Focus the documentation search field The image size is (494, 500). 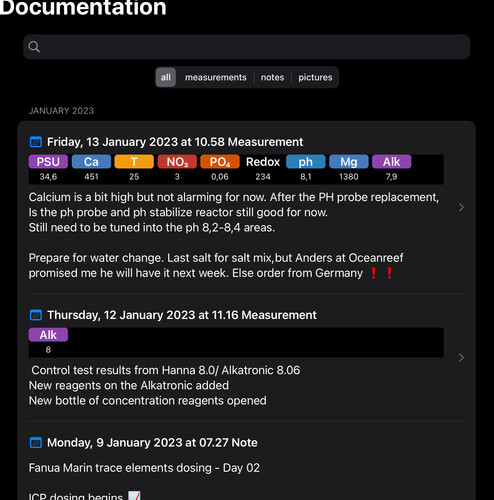click(247, 47)
